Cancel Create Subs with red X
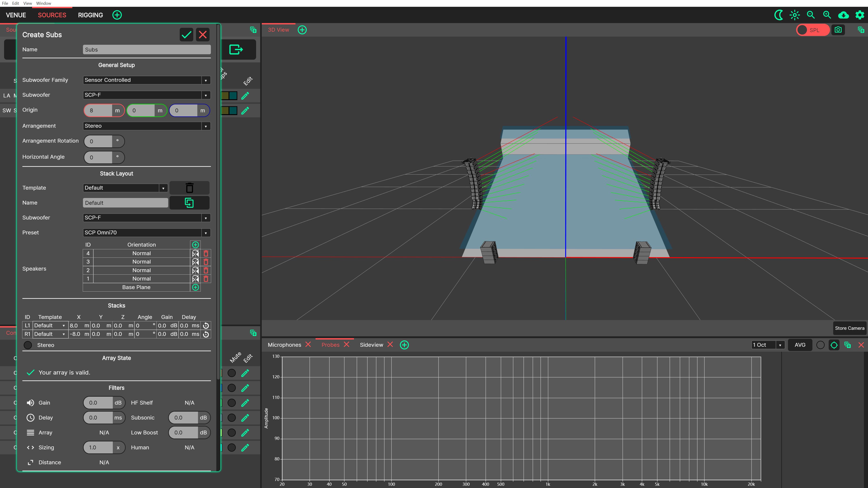868x488 pixels. [x=203, y=35]
